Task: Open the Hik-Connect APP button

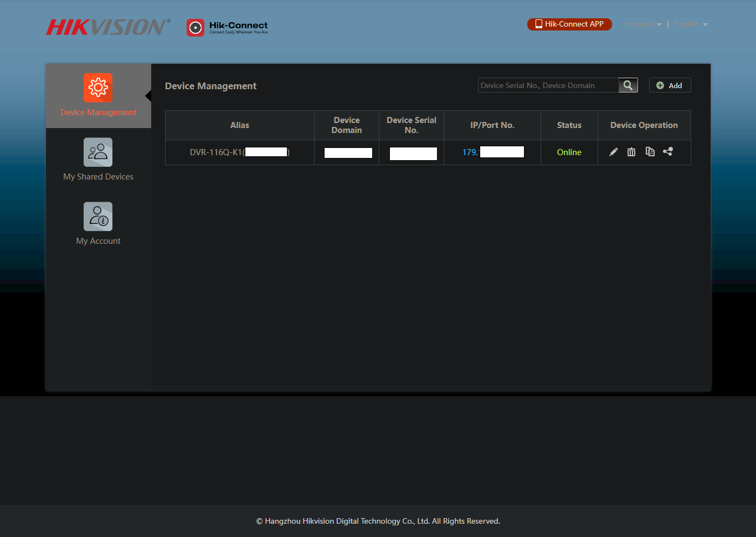Action: coord(569,24)
